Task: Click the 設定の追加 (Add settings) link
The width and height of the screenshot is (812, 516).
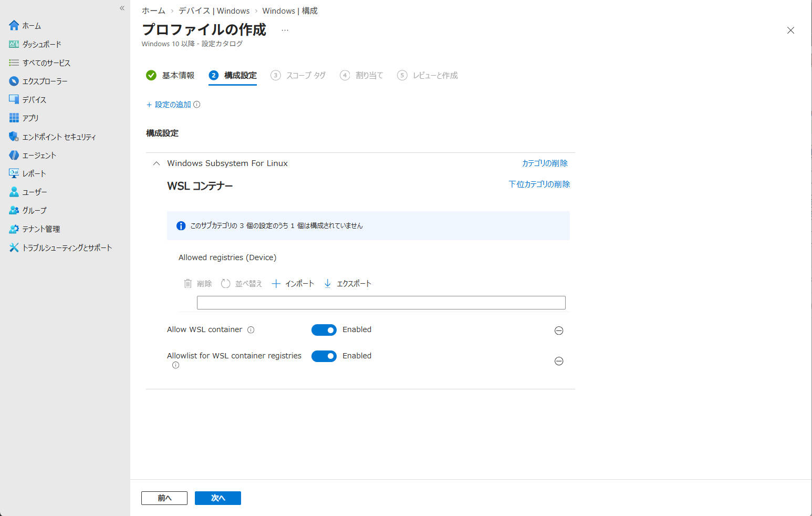Action: tap(169, 105)
